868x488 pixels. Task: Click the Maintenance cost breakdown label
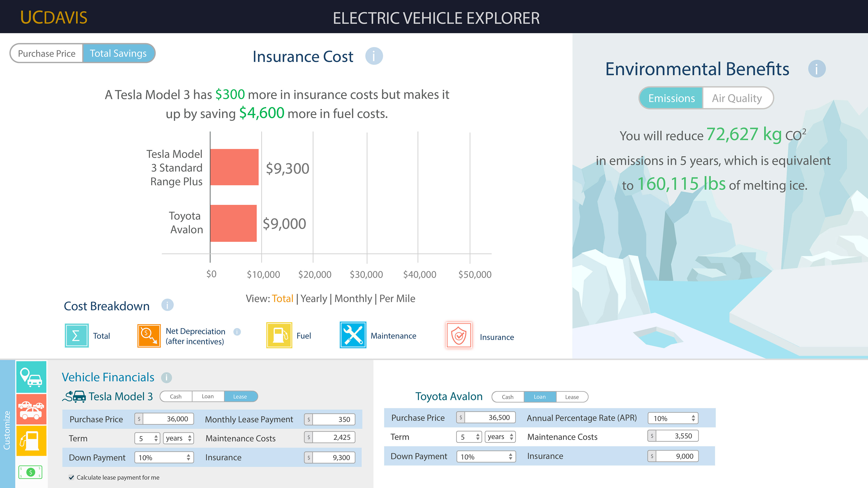coord(393,336)
